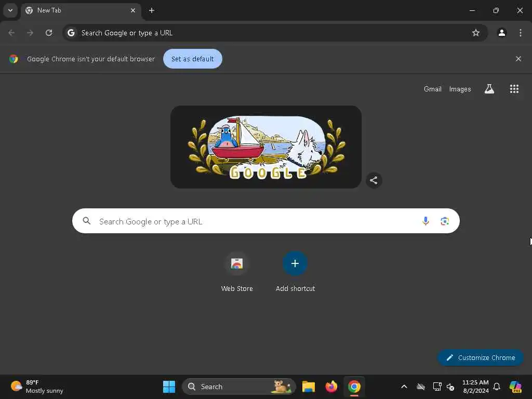The width and height of the screenshot is (532, 399).
Task: Open Customize Chrome panel
Action: (481, 357)
